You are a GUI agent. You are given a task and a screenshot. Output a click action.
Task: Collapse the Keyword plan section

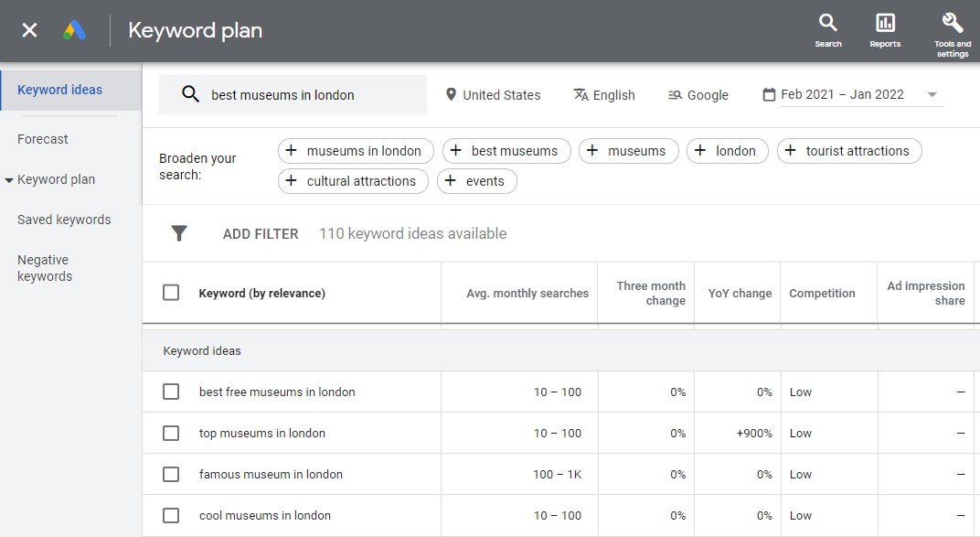point(7,179)
